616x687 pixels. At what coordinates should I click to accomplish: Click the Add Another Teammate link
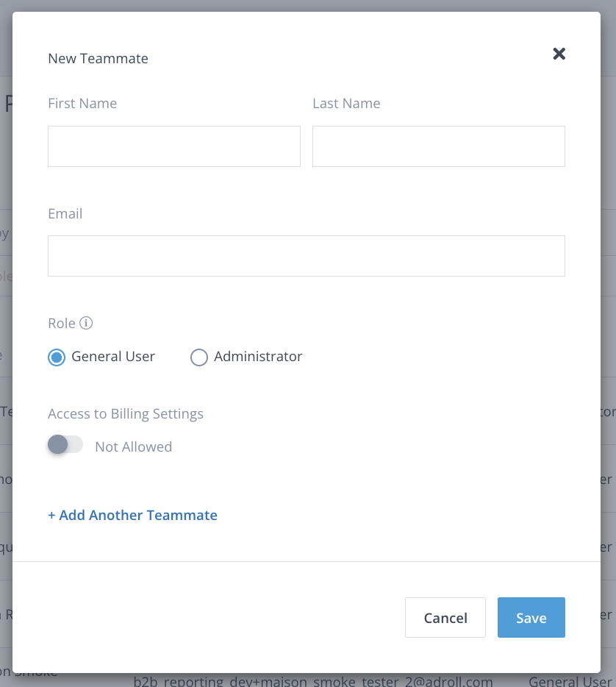pos(132,515)
